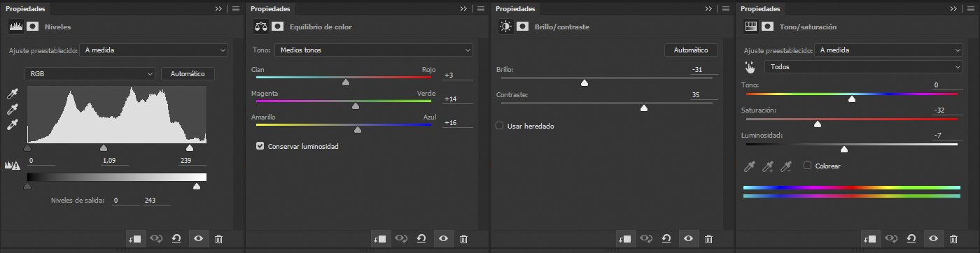Click the mask icon in Equilibrio de color
This screenshot has height=253, width=980.
[278, 27]
